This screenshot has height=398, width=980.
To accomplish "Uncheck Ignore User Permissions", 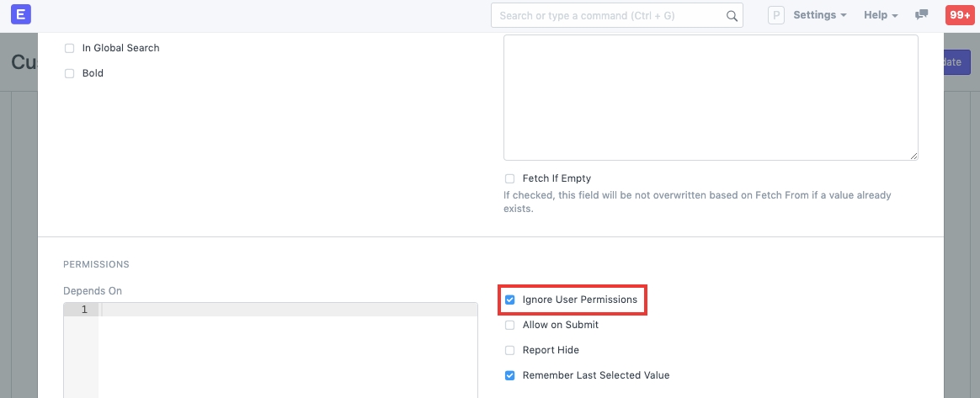I will (510, 300).
